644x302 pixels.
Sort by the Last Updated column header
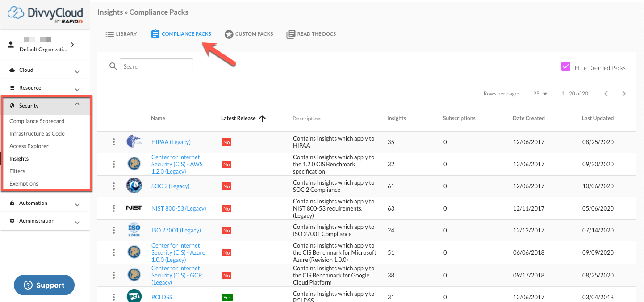tap(598, 118)
